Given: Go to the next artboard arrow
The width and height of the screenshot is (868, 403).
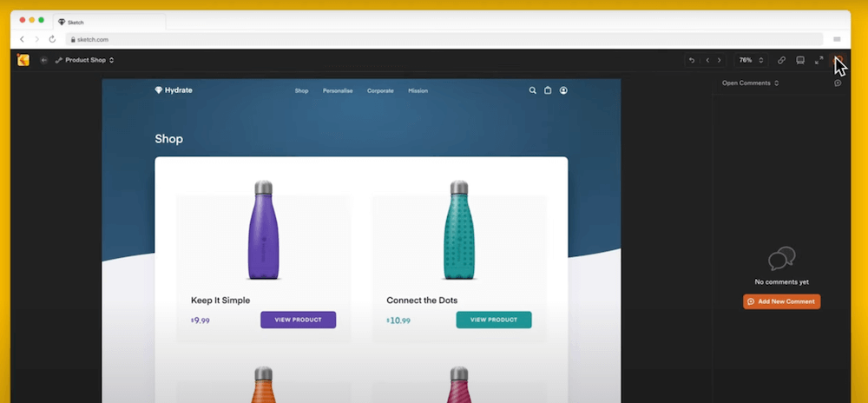Looking at the screenshot, I should [x=719, y=60].
